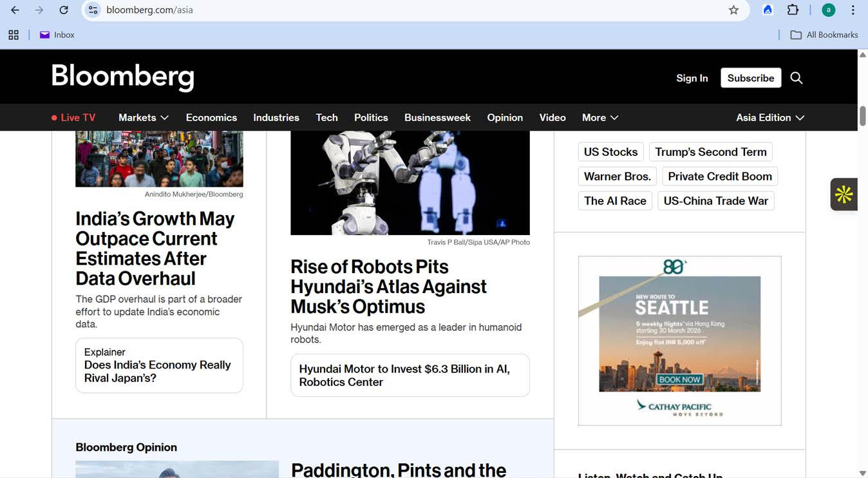Go back using the browser back arrow
868x478 pixels.
click(15, 10)
